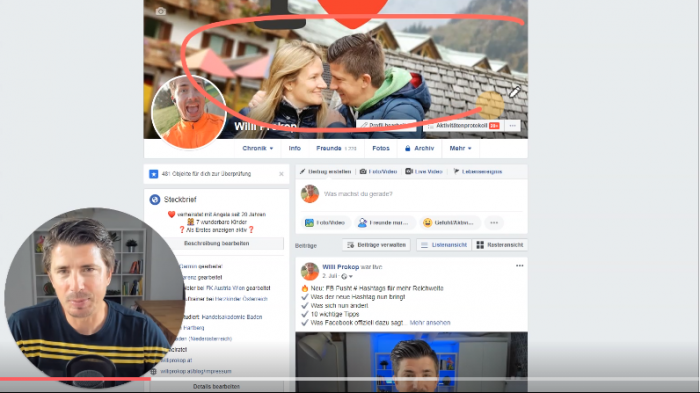Open the three-dots menu on cover photo

tap(512, 126)
